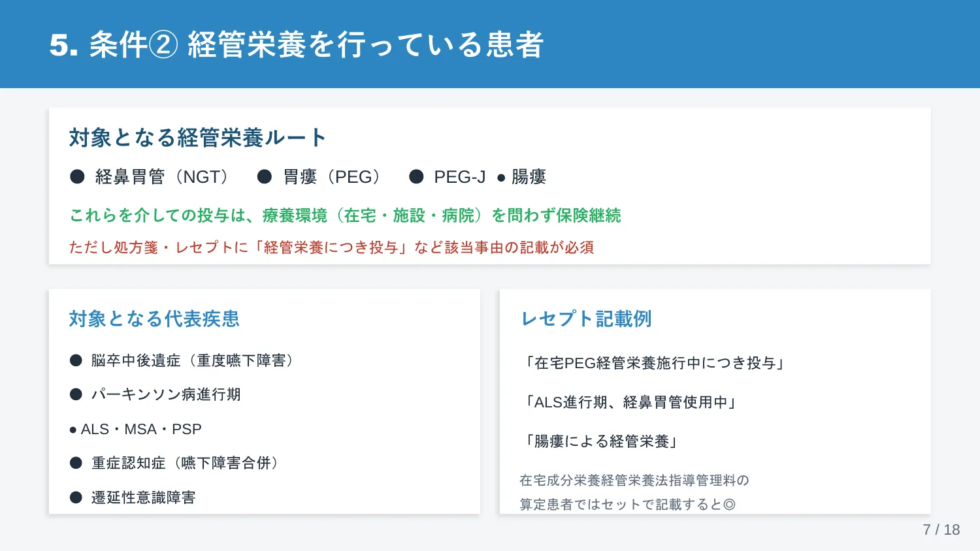Select the heading 対象となる経管栄養ルート

[198, 138]
